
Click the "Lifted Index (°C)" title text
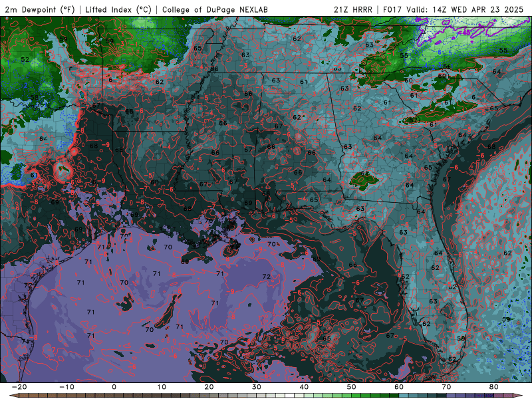pos(118,10)
